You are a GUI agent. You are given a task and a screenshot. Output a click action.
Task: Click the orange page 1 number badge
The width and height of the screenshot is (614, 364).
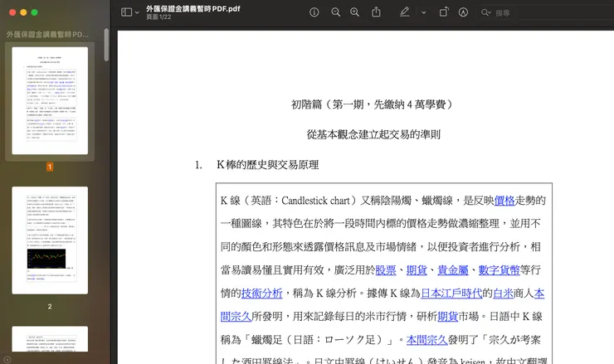tap(50, 167)
